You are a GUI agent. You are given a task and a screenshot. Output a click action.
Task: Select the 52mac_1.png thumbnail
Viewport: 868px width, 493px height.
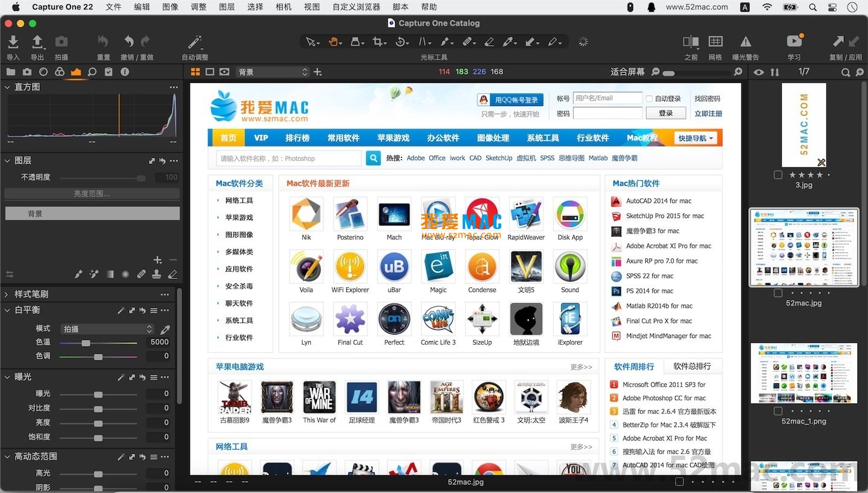click(803, 373)
